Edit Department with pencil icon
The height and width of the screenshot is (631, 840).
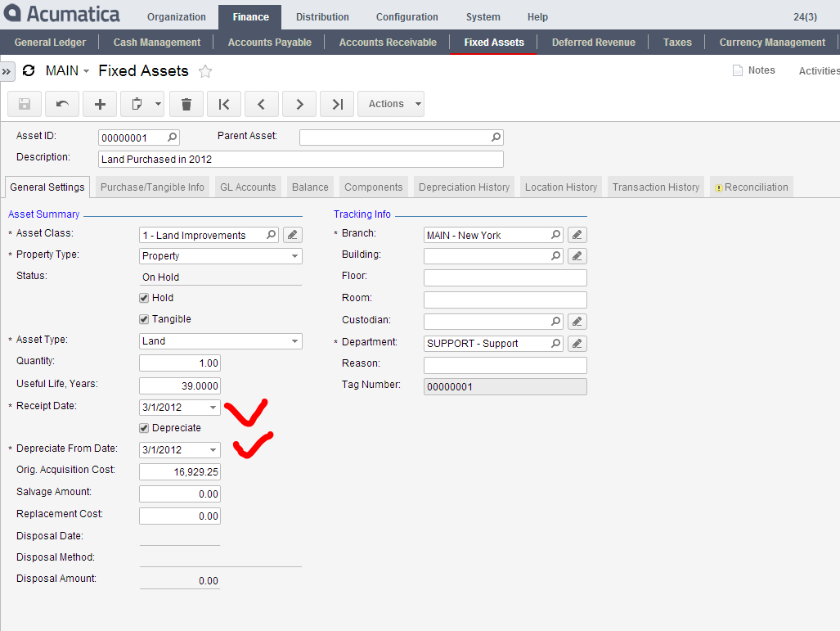pos(577,343)
